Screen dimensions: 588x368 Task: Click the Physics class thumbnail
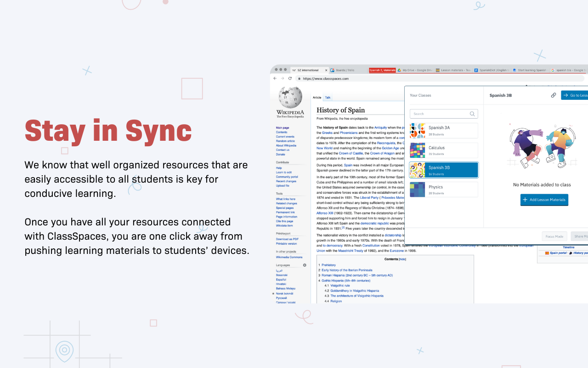(418, 190)
